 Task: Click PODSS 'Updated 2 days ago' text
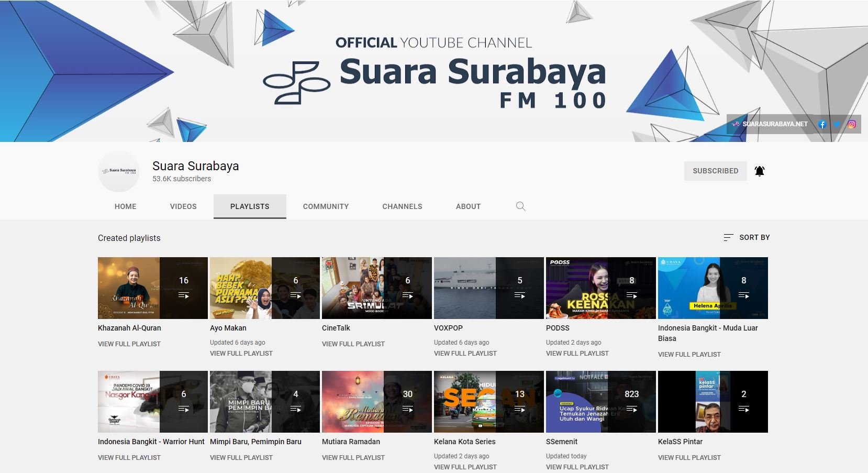tap(573, 343)
